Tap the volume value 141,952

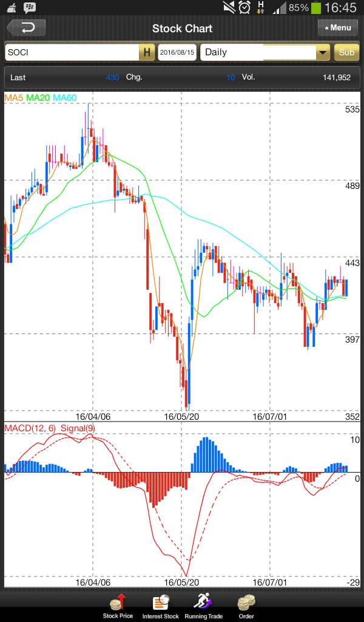(x=337, y=77)
